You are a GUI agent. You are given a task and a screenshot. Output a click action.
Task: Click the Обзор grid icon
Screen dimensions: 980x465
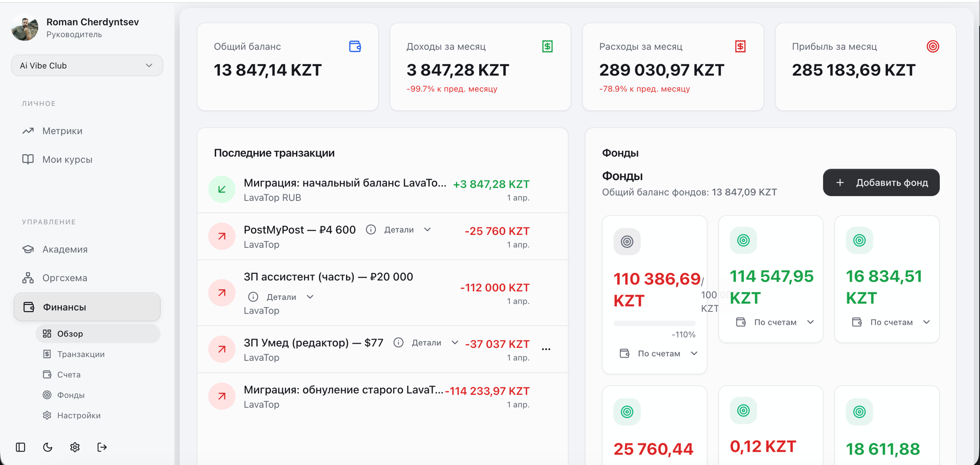(47, 334)
